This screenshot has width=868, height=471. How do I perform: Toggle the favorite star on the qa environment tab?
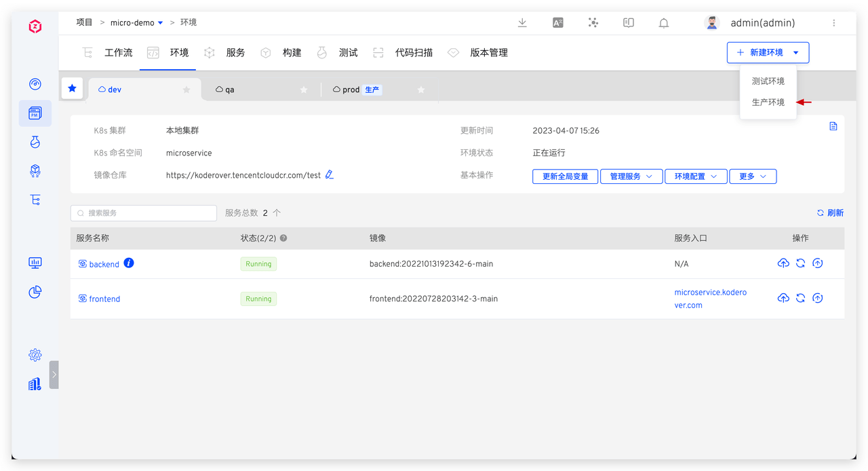pos(304,89)
